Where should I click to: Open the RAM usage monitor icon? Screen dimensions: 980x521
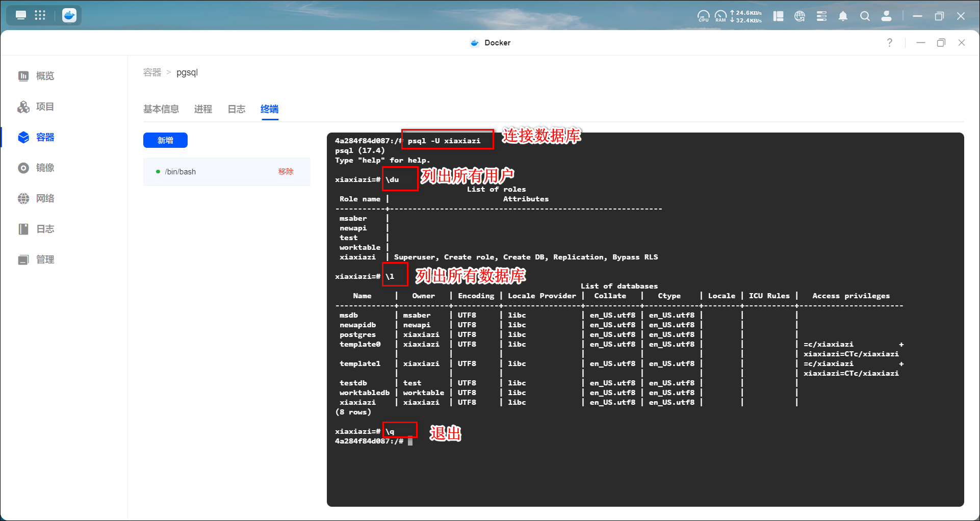720,16
